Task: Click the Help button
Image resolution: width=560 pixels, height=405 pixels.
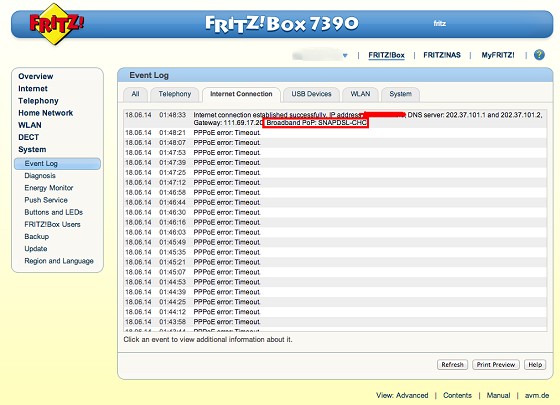Action: point(535,365)
